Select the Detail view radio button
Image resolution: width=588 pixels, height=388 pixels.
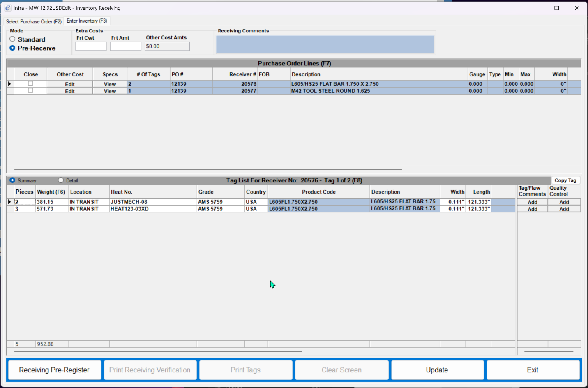pos(61,180)
